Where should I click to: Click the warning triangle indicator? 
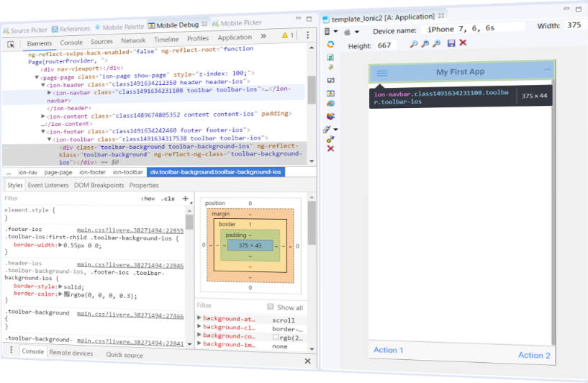285,35
